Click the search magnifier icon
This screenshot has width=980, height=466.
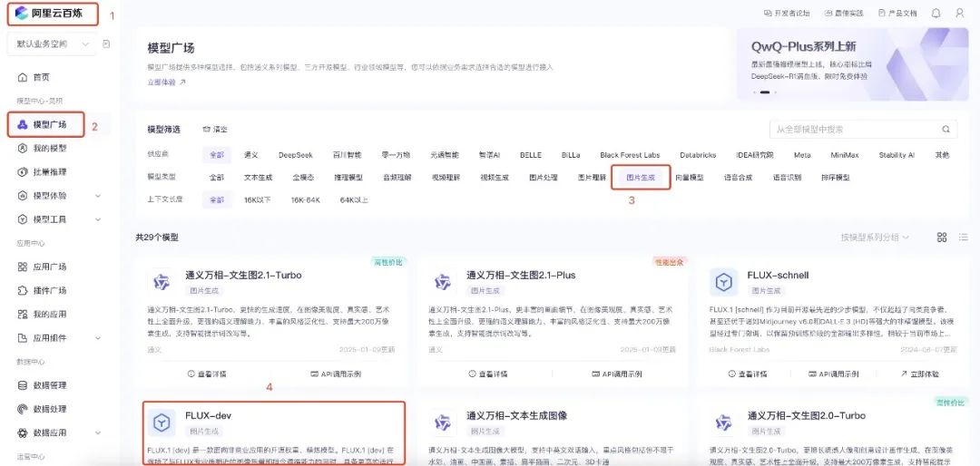click(946, 130)
